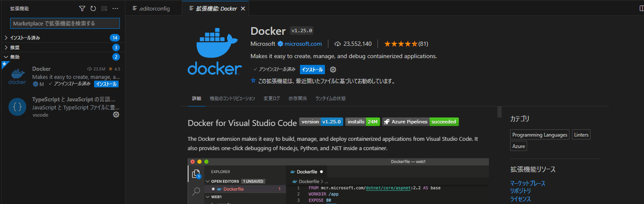
Task: Open the リポジトリ link
Action: [520, 191]
